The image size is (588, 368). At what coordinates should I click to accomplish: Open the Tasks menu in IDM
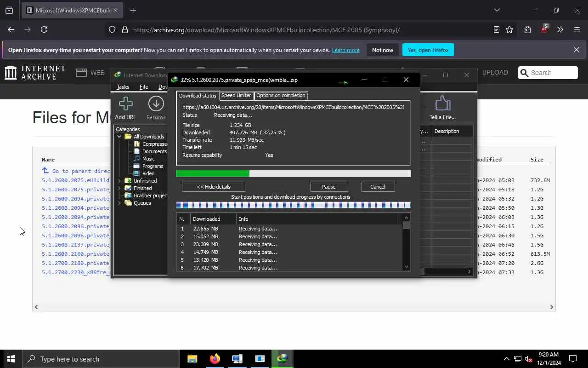[x=123, y=87]
